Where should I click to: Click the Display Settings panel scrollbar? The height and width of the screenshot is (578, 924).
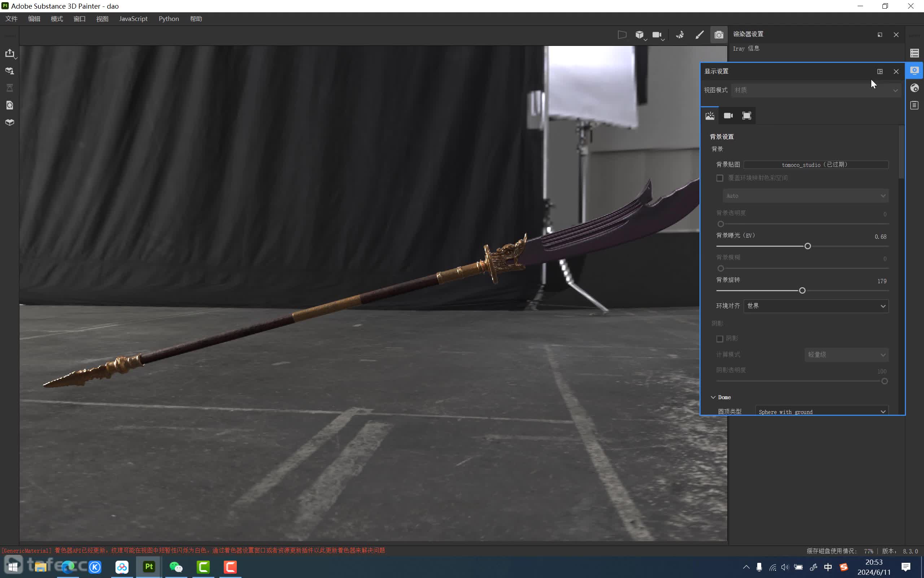902,152
